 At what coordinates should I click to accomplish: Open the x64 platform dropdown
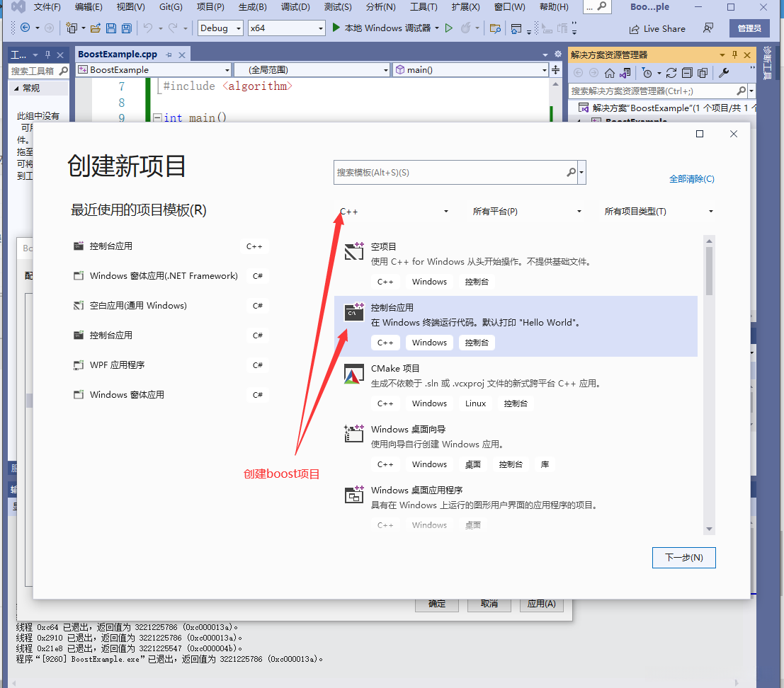tap(287, 28)
